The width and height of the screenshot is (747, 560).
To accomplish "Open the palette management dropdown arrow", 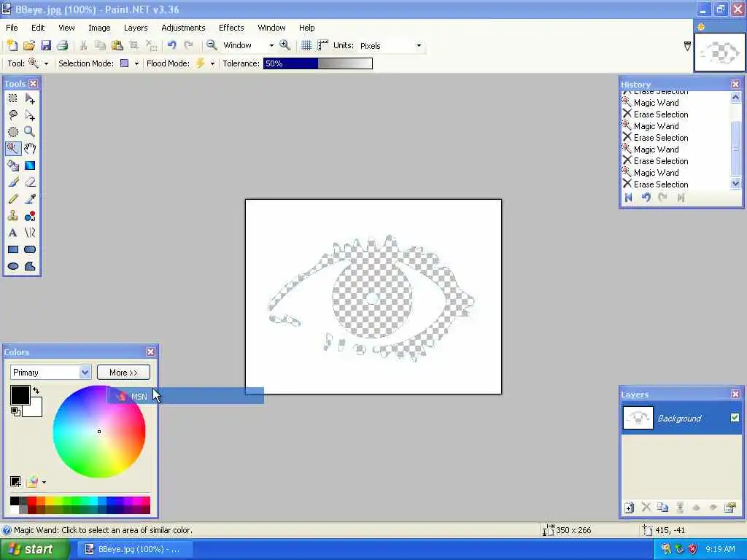I will pyautogui.click(x=44, y=483).
